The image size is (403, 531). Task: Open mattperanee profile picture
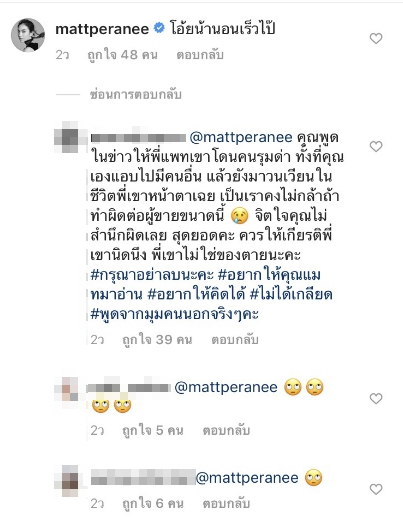coord(28,35)
